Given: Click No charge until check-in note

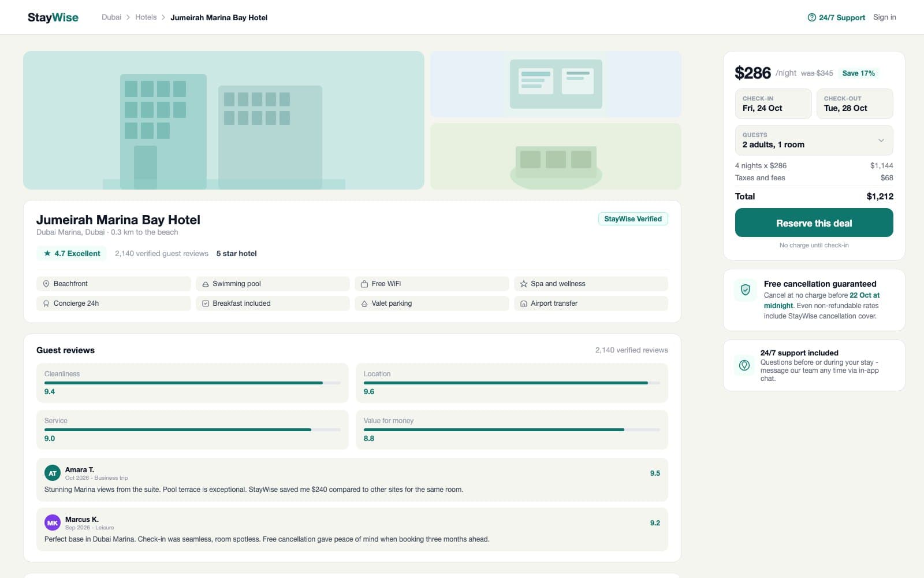Looking at the screenshot, I should (x=814, y=245).
